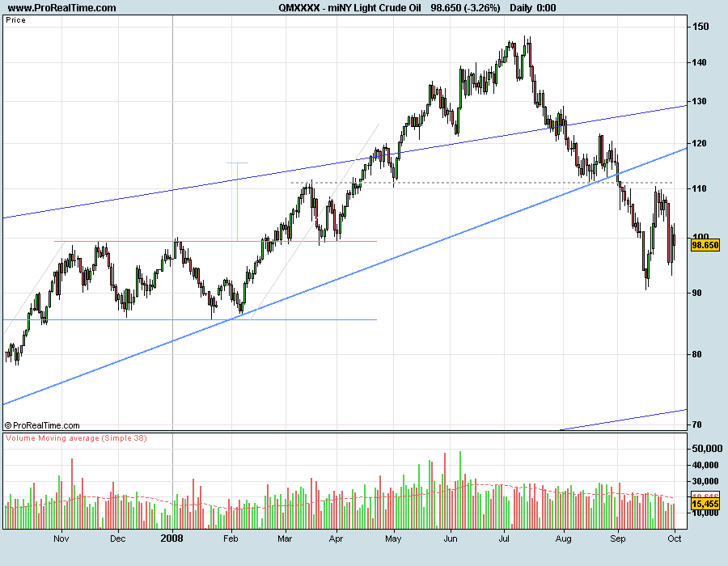Select the yellow 98.650 current price tag
Image resolution: width=728 pixels, height=566 pixels.
point(705,246)
